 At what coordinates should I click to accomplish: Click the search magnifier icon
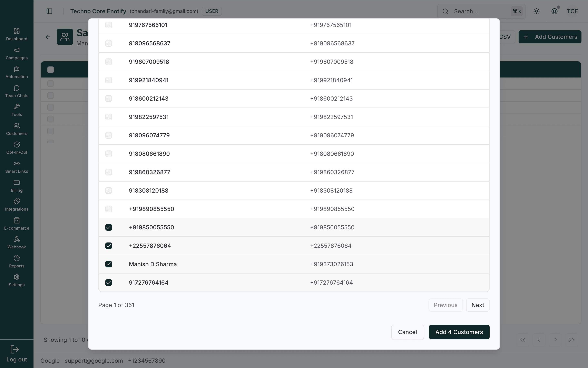pos(445,11)
